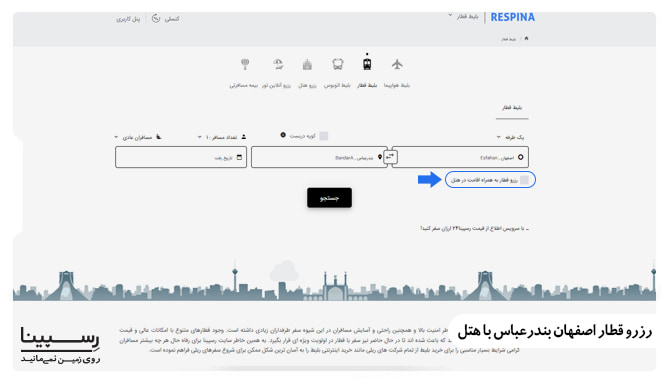Image resolution: width=670 pixels, height=385 pixels.
Task: Click the travel insurance icon
Action: click(245, 65)
